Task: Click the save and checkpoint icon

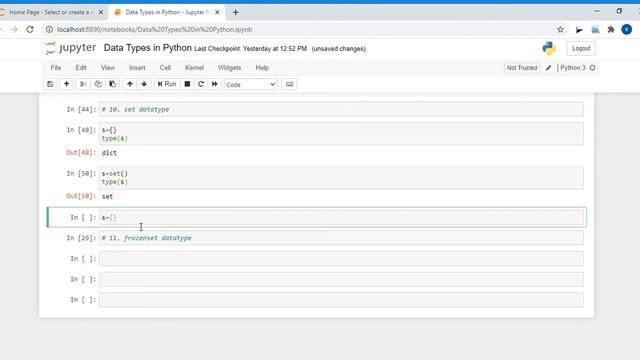Action: [50, 84]
